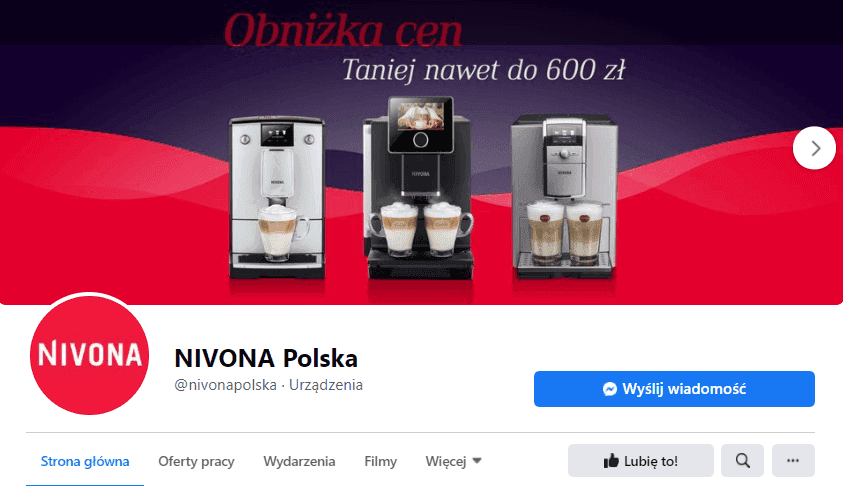
Task: Go to the Wydarzenia tab
Action: click(299, 461)
